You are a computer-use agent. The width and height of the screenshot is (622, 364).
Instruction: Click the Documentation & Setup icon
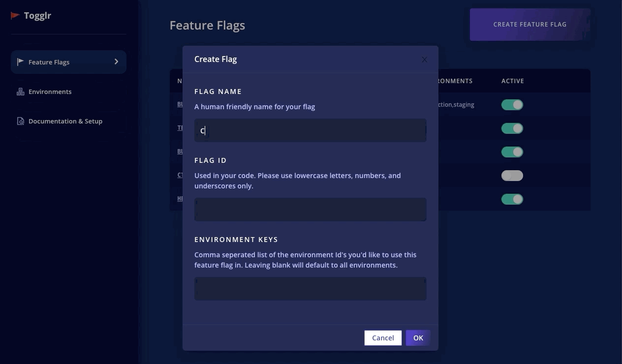click(20, 121)
